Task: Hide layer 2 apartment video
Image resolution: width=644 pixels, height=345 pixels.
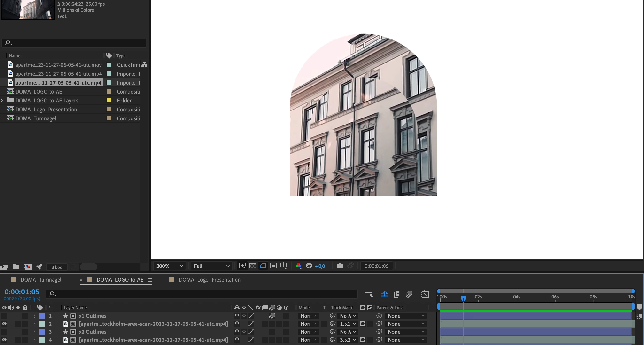Action: (x=4, y=324)
